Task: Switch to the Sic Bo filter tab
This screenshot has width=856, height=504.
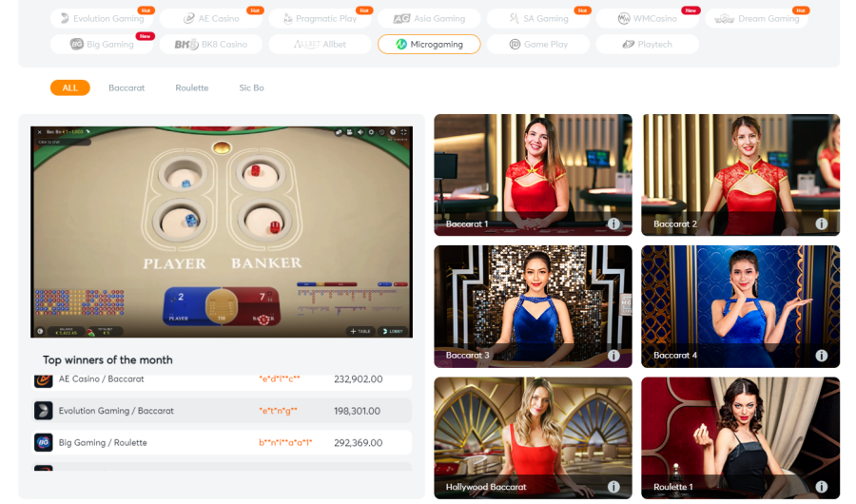Action: (251, 87)
